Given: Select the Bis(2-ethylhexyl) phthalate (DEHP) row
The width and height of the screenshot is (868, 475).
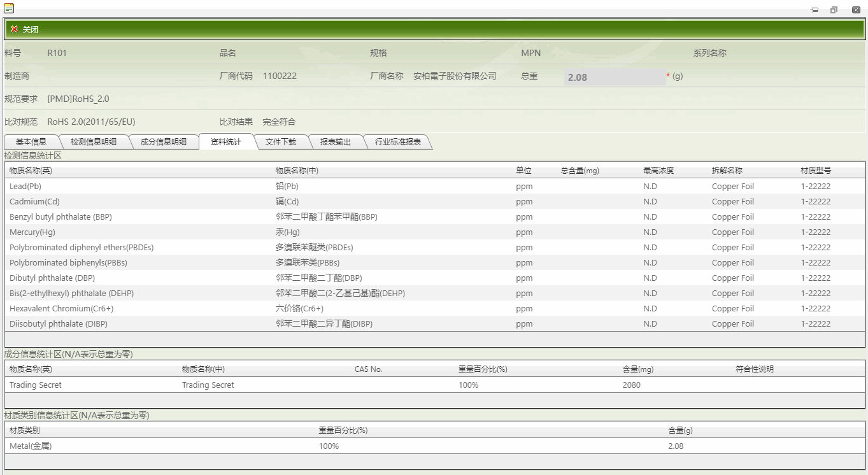Looking at the screenshot, I should pos(434,293).
